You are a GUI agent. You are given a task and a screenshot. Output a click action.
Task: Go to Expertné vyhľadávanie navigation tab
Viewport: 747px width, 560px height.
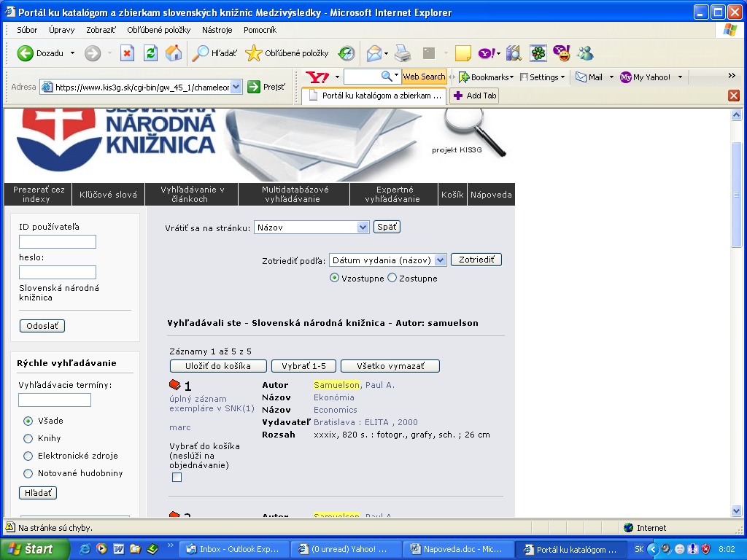(x=392, y=194)
